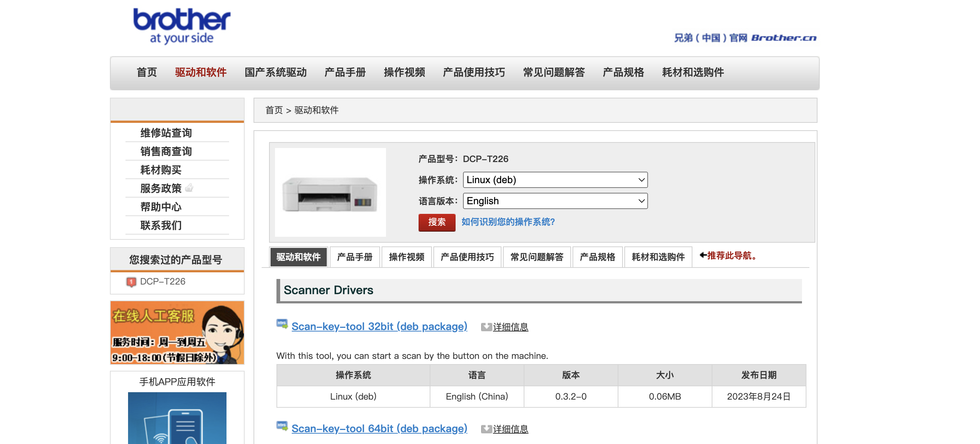The height and width of the screenshot is (444, 980).
Task: Click the Brother.cn official site logo
Action: 745,38
